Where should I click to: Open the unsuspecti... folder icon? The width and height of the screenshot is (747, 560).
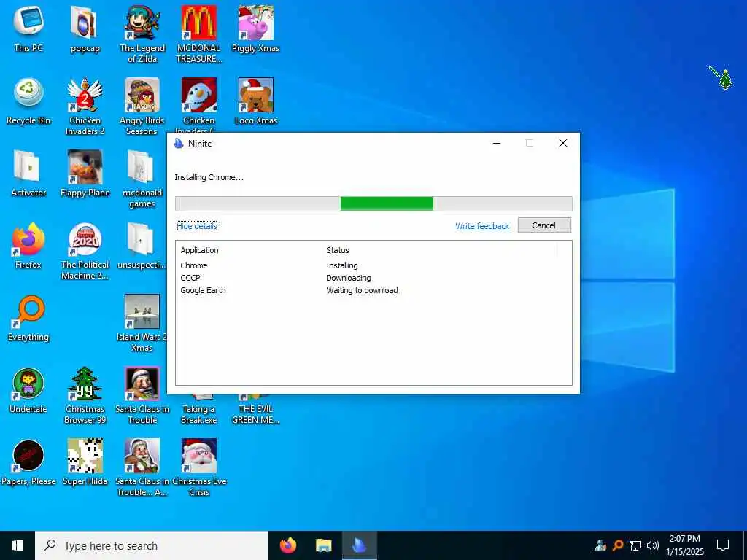tap(141, 246)
